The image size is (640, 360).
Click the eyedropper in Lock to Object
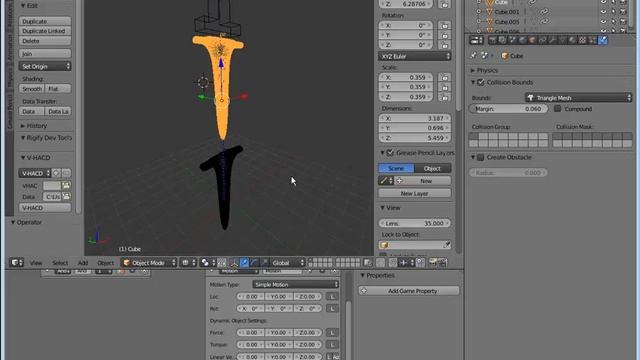pyautogui.click(x=447, y=245)
